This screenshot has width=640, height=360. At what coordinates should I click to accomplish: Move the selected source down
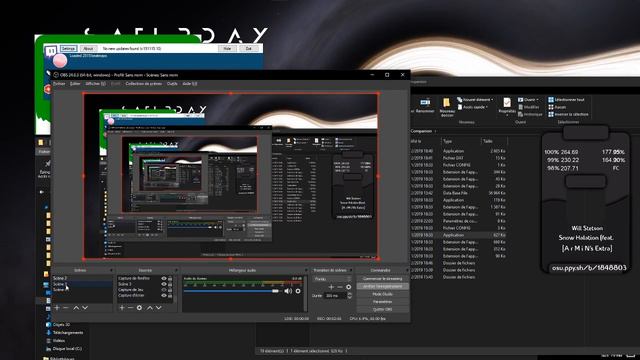pyautogui.click(x=158, y=308)
